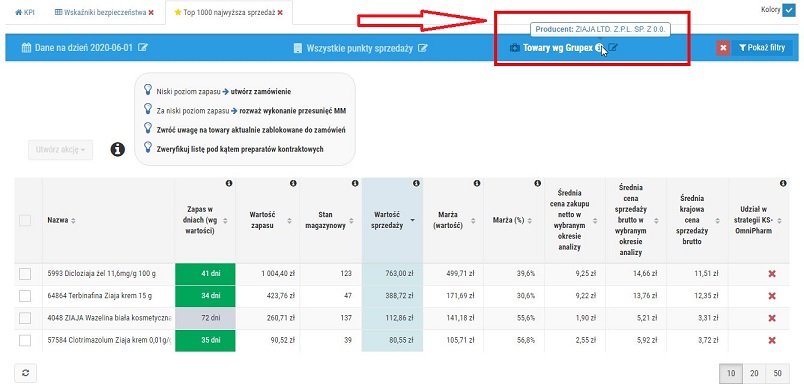This screenshot has height=387, width=804.
Task: Set page size to 50 rows
Action: coord(778,374)
